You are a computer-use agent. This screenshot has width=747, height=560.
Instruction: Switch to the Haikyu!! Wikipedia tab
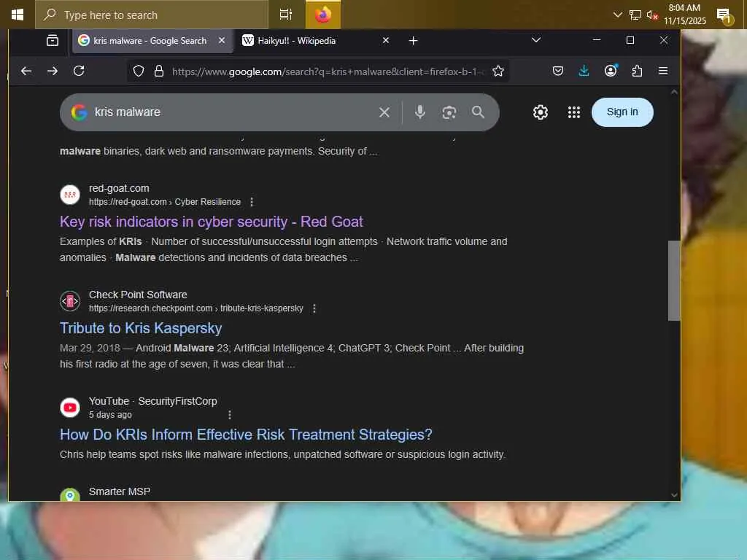296,41
